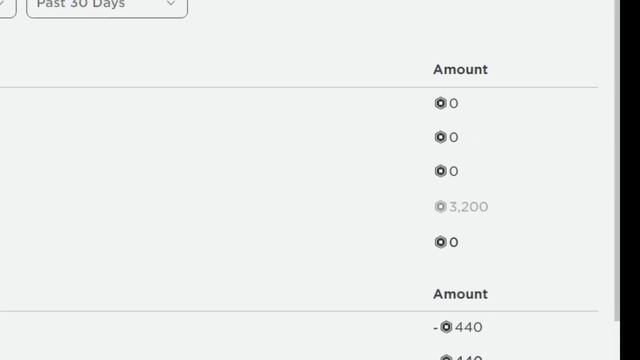Click the 0 amount in the third row
The image size is (640, 360).
pyautogui.click(x=453, y=171)
